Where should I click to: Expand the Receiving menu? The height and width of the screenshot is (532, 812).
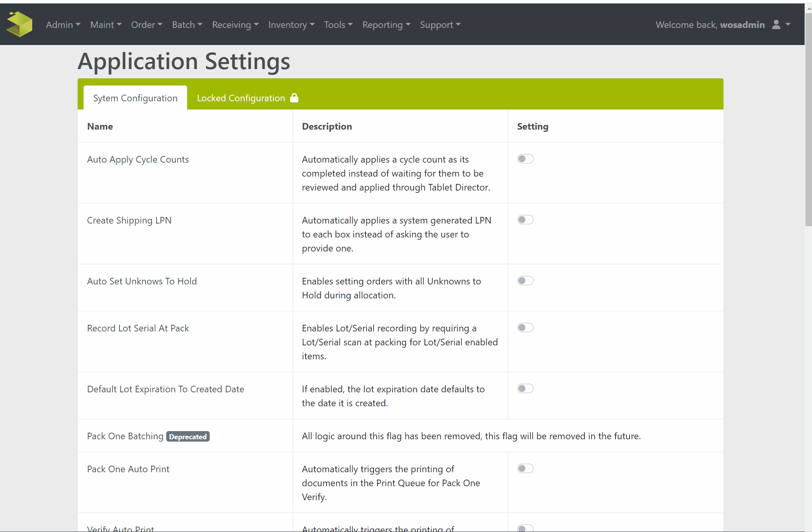click(235, 24)
